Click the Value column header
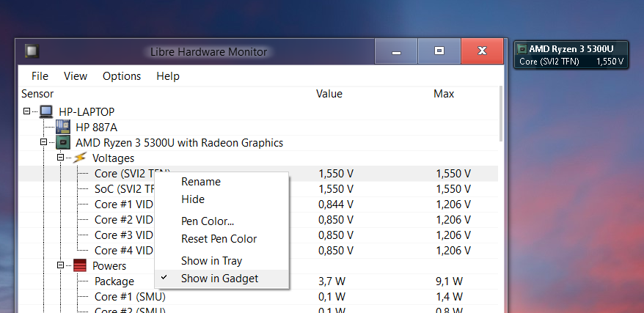 [x=329, y=94]
